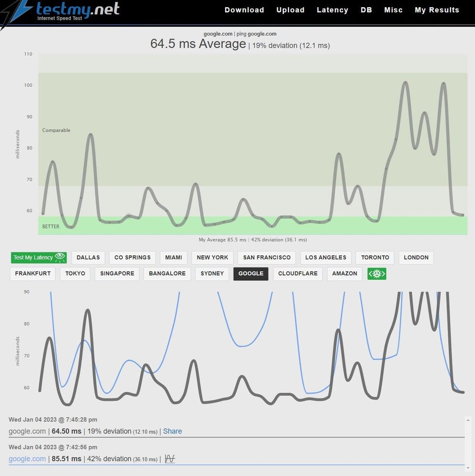Open My Results menu
This screenshot has width=475, height=476.
pyautogui.click(x=437, y=10)
